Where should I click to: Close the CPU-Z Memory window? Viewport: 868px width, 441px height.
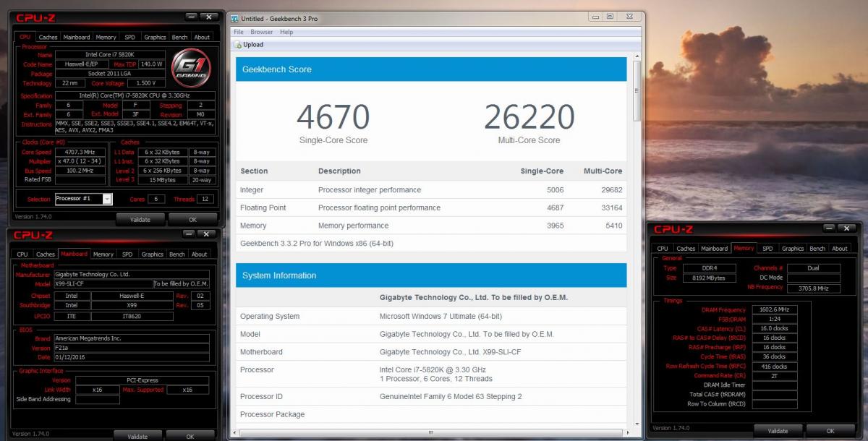pos(847,228)
